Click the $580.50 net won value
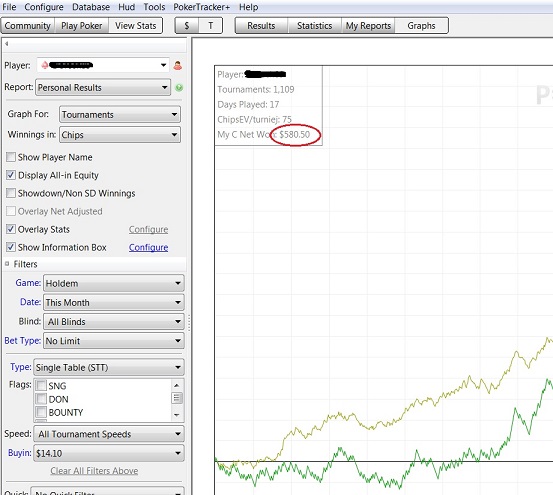This screenshot has width=553, height=495. (294, 134)
